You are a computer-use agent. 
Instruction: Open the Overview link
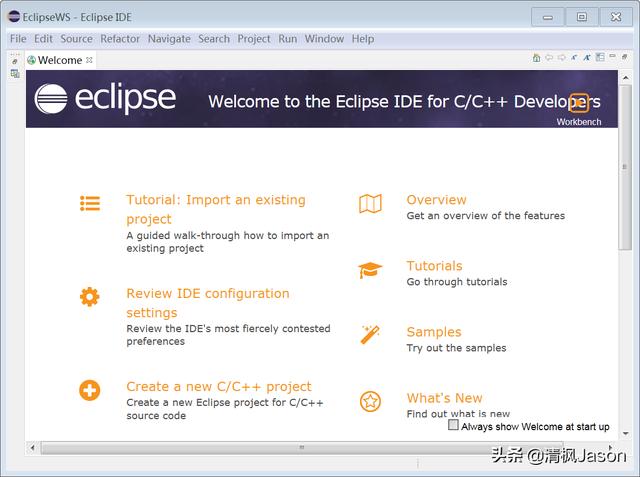point(436,200)
